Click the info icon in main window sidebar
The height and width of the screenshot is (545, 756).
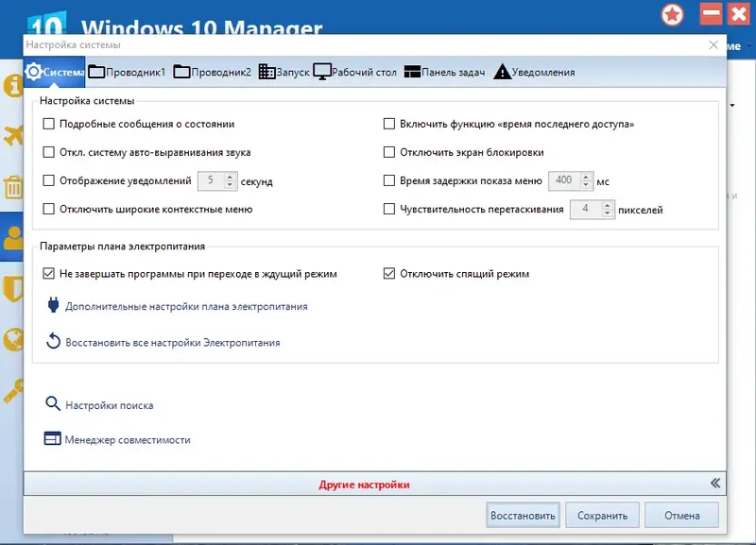coord(13,85)
